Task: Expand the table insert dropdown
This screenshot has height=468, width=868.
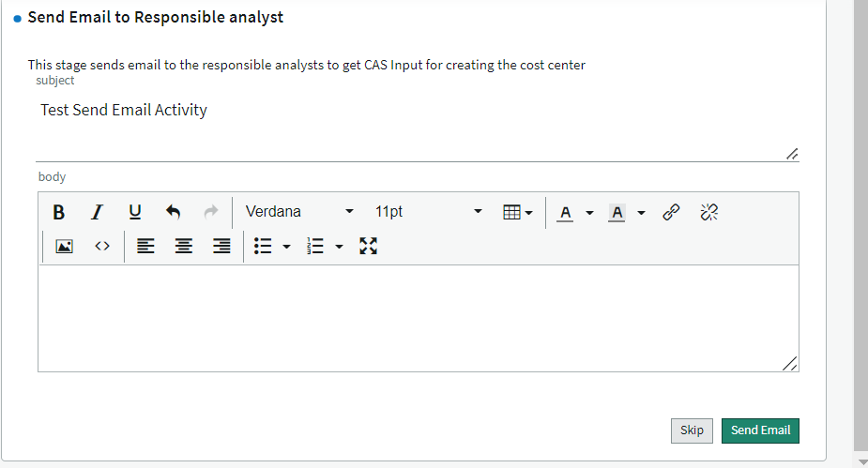Action: (518, 212)
